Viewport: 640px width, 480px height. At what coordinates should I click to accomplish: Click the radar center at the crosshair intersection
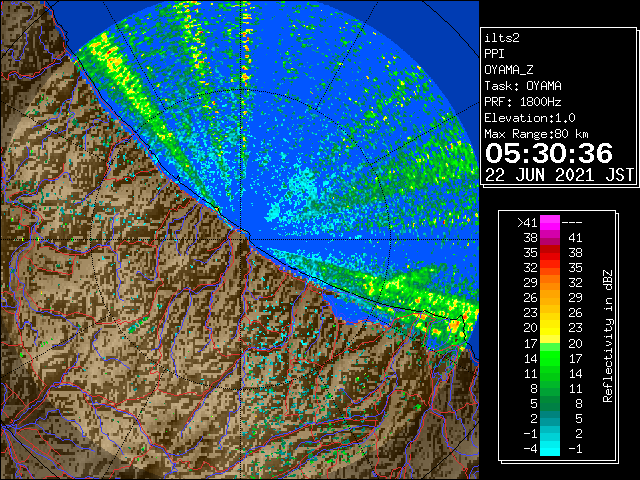(241, 239)
